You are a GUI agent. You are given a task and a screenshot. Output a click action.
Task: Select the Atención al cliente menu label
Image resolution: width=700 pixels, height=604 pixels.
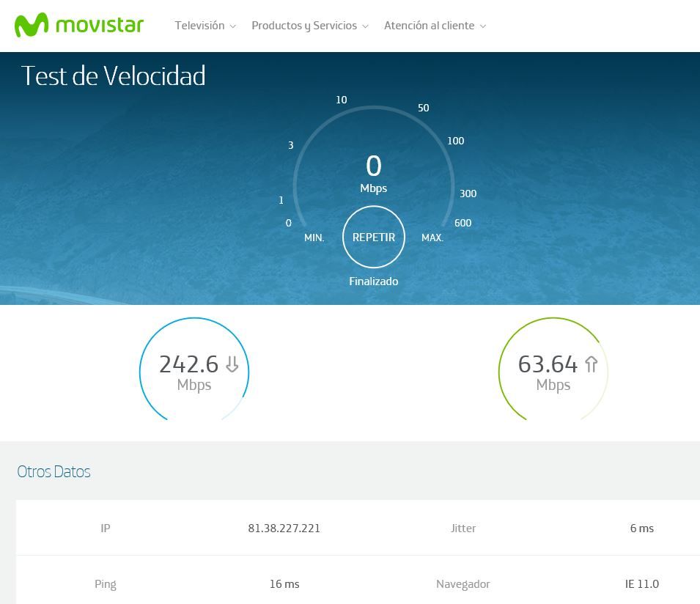(429, 26)
